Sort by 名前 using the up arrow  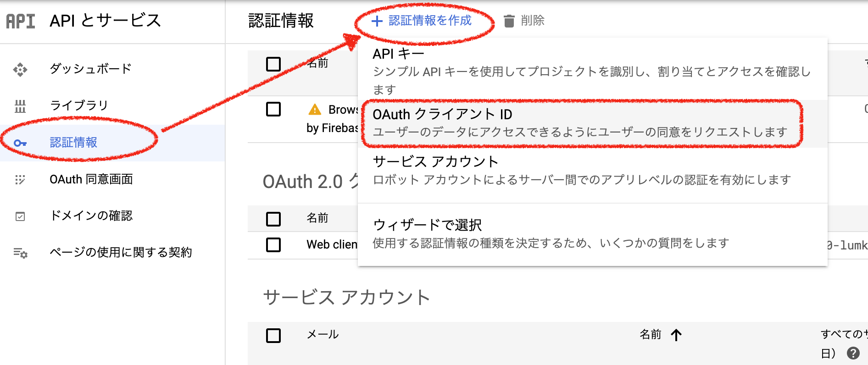[676, 335]
